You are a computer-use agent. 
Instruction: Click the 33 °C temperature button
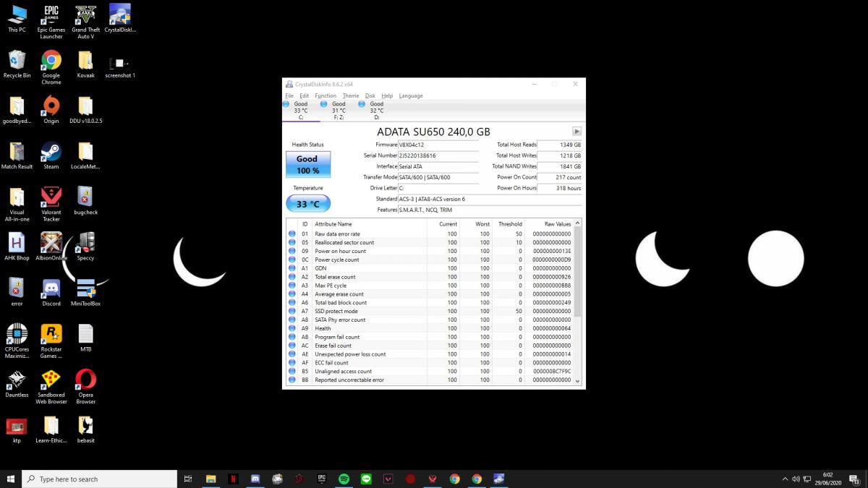click(308, 204)
